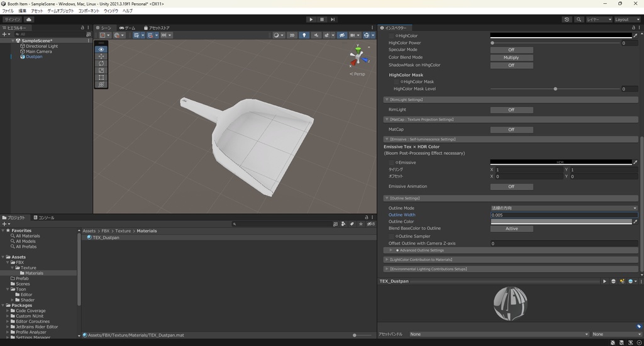Toggle the Specular Mode Off button
644x346 pixels.
[511, 50]
